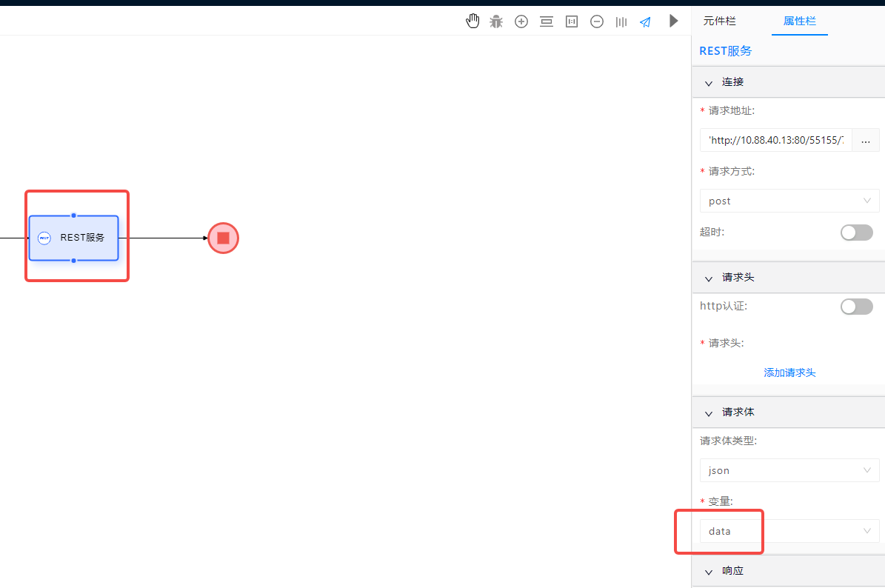Image resolution: width=885 pixels, height=588 pixels.
Task: Zoom in with the plus circle icon
Action: tap(521, 21)
